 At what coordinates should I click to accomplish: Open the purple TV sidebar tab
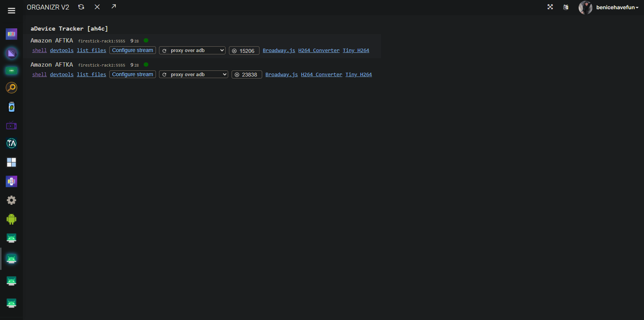(11, 126)
